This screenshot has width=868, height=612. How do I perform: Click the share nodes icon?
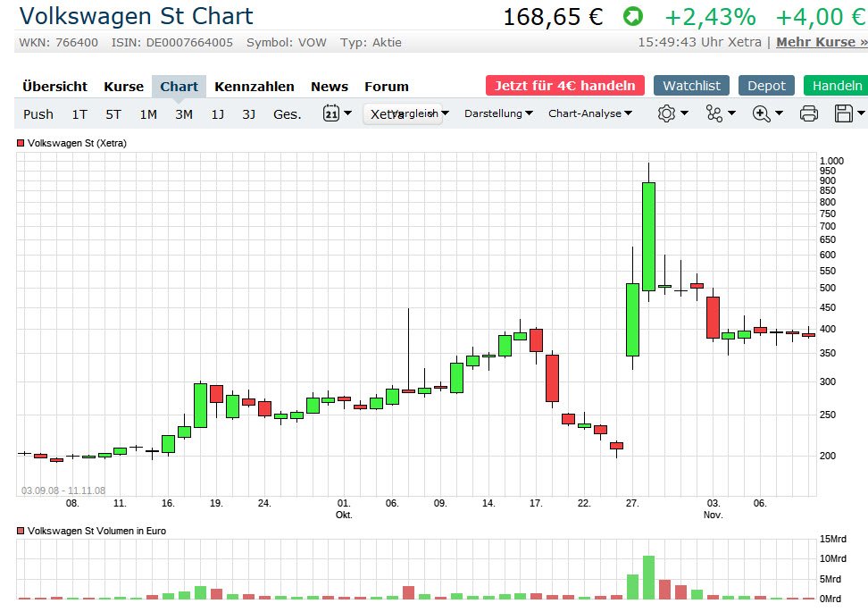[x=714, y=113]
